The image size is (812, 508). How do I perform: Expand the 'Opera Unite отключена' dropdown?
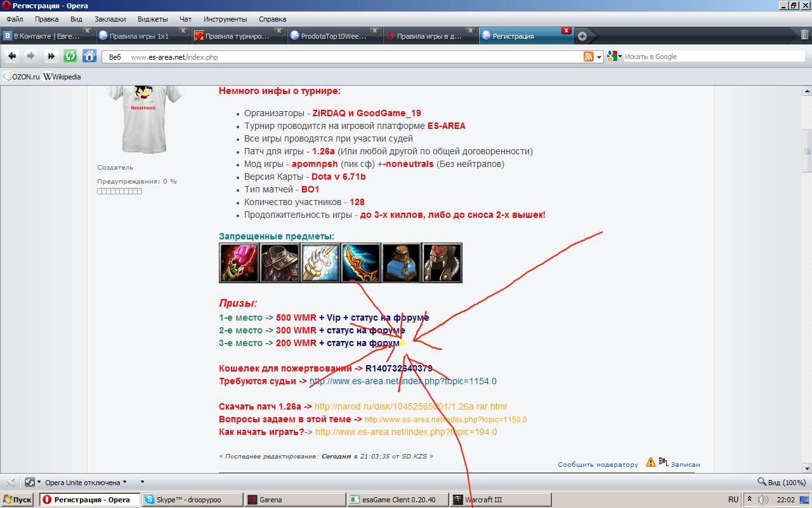86,482
